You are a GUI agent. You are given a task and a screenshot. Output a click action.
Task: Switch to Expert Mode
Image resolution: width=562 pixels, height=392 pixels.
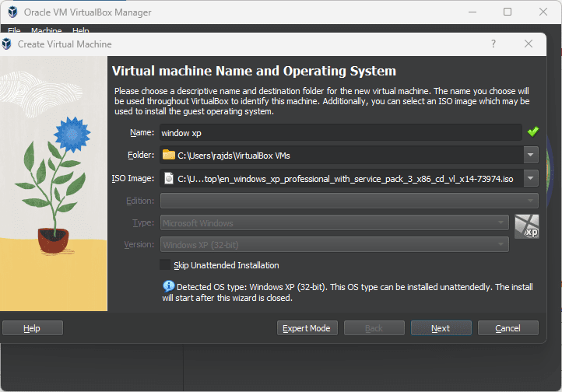308,328
